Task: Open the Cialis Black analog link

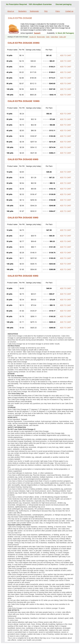Action: coord(54,37)
